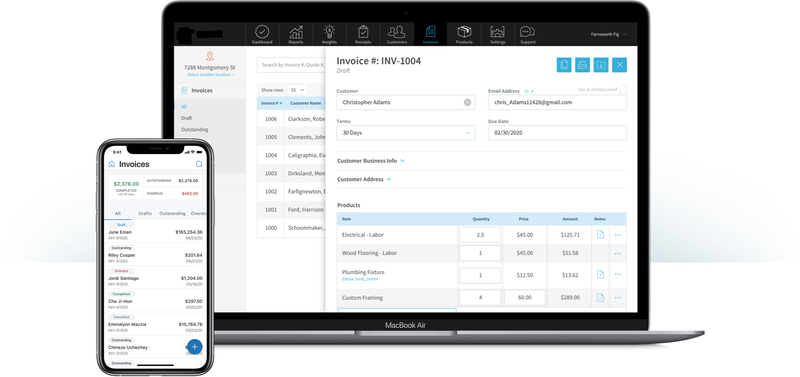Click the Due Date input field
This screenshot has width=800, height=377.
pos(557,133)
